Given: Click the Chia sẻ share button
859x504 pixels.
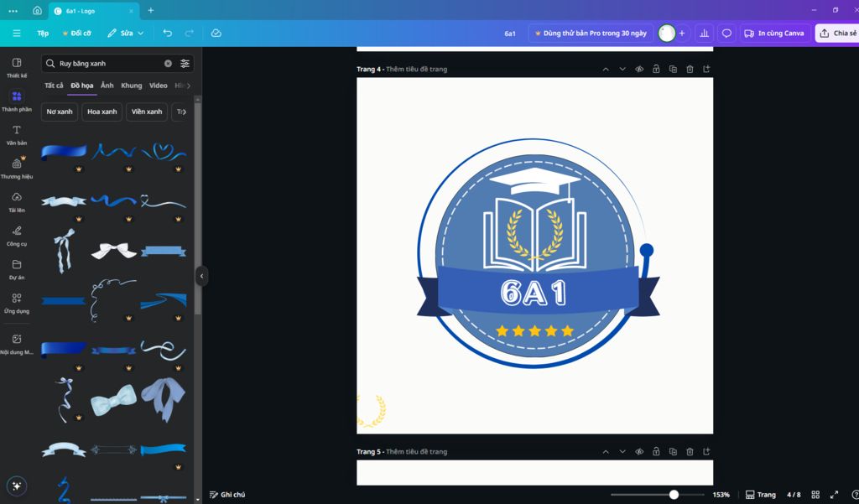Looking at the screenshot, I should pyautogui.click(x=837, y=34).
